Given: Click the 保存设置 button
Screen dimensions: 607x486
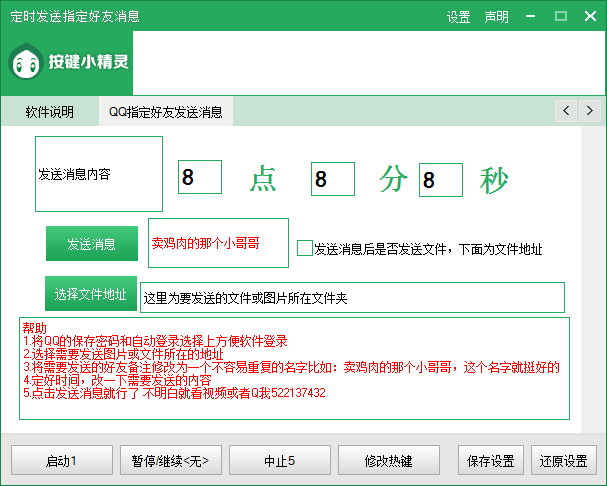Looking at the screenshot, I should point(491,460).
